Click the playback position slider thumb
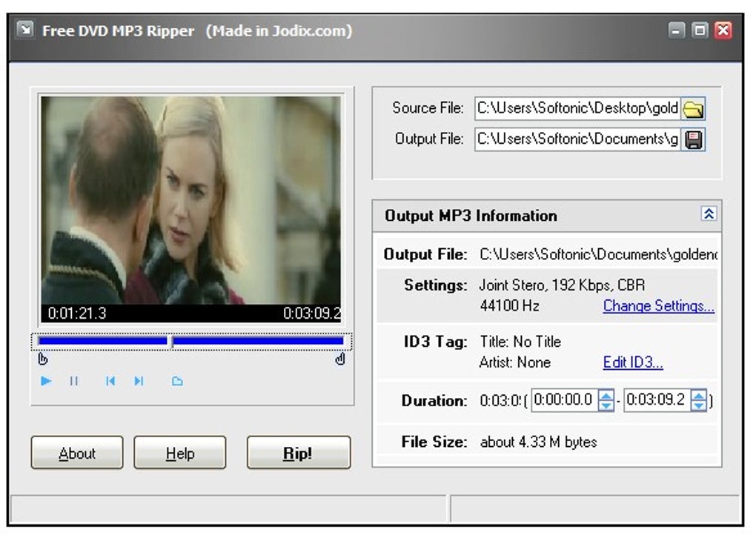This screenshot has height=541, width=756. [170, 341]
